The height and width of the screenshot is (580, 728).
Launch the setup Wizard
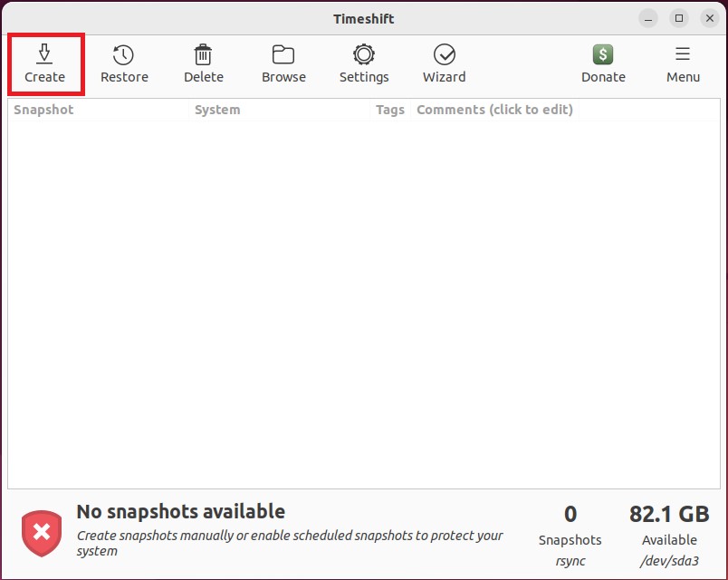[444, 64]
